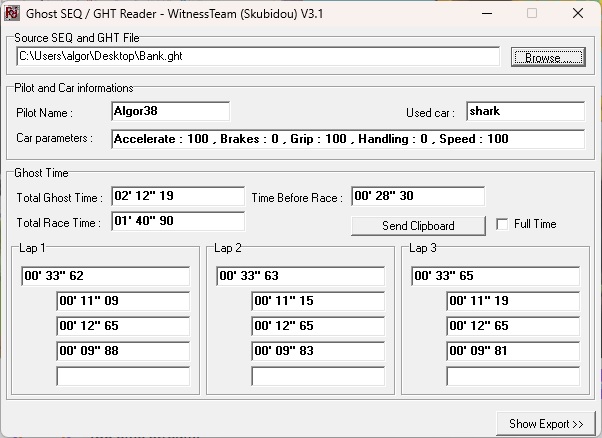This screenshot has height=438, width=602.
Task: Click Lap 2 sector time 00' 12" 65
Action: coord(318,326)
